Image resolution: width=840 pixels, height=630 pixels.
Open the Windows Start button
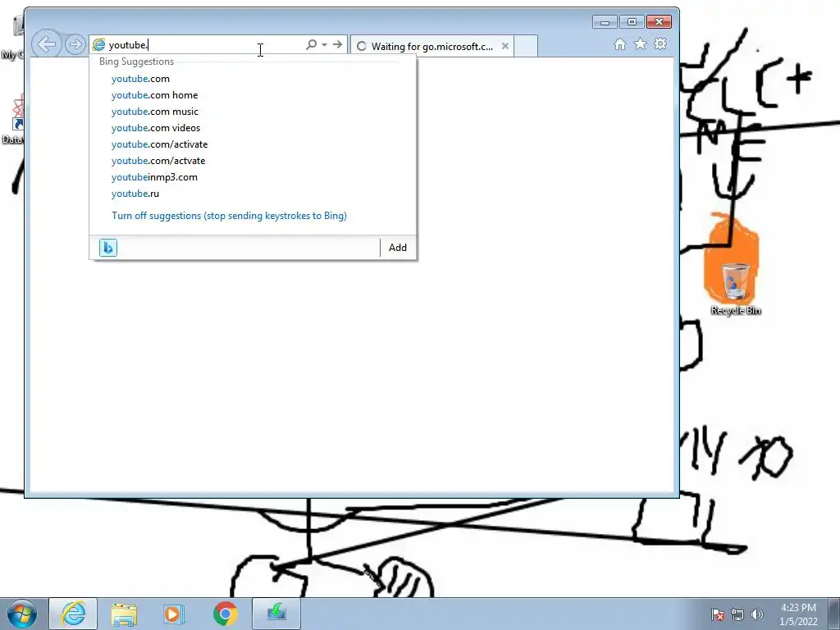coord(21,614)
